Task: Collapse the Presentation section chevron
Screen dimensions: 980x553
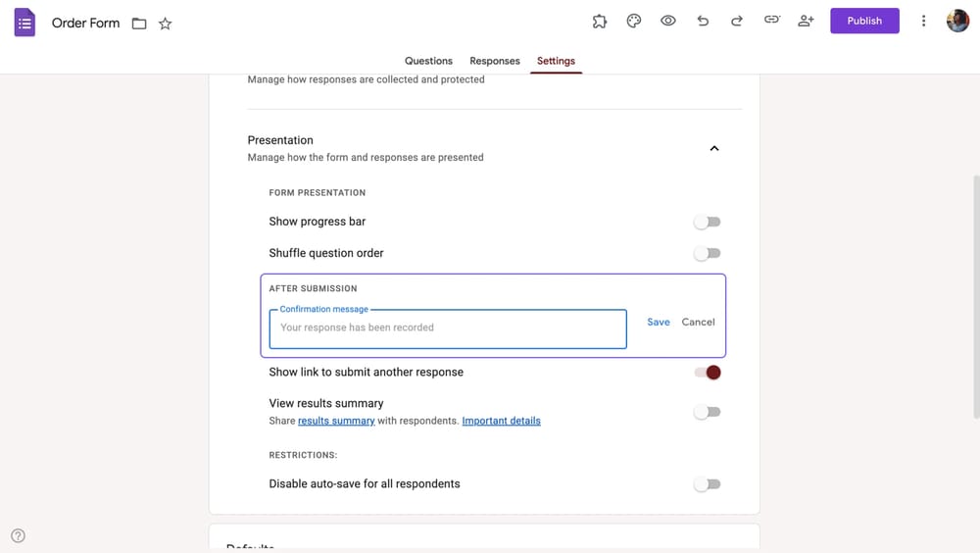Action: point(714,148)
